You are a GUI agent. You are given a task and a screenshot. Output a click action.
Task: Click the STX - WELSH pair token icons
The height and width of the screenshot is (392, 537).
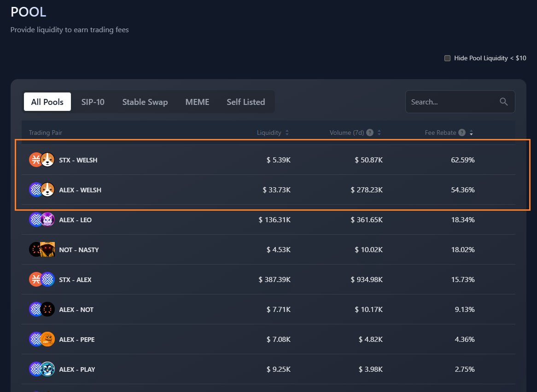tap(42, 160)
